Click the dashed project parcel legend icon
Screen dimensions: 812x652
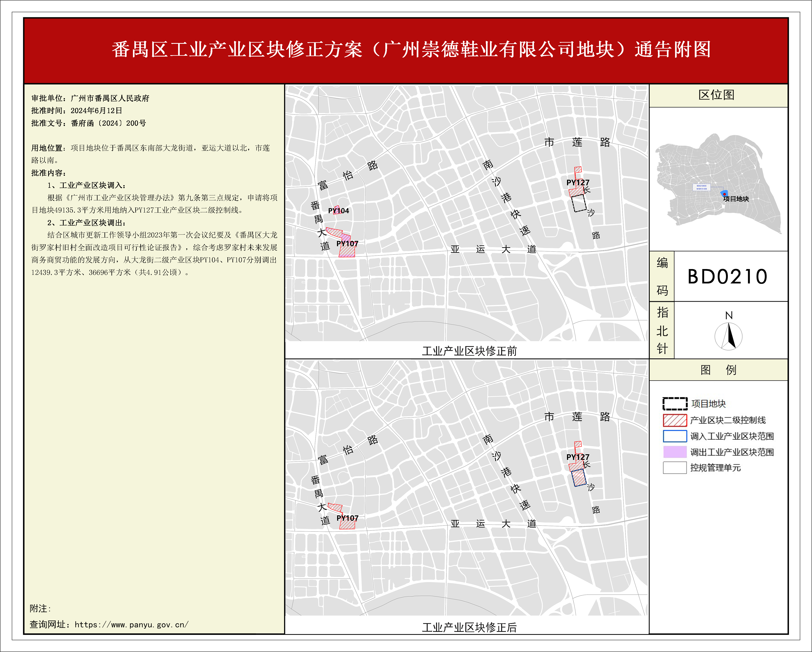(x=675, y=404)
